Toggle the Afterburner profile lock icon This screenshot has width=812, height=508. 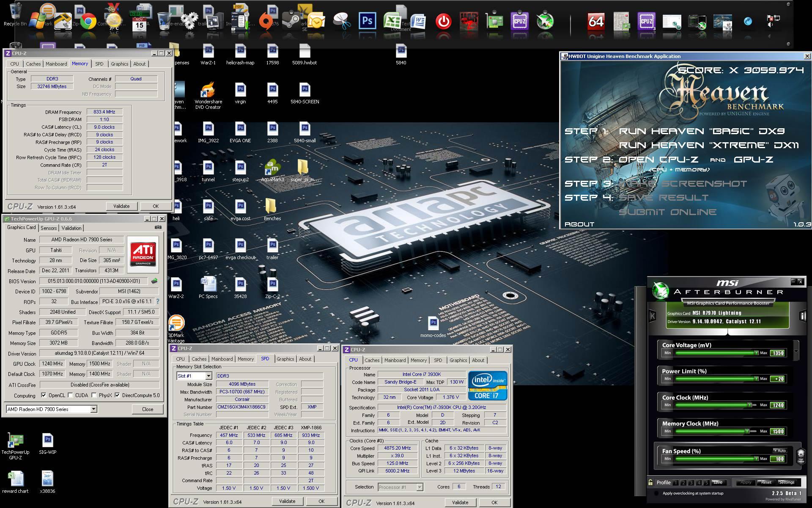click(x=650, y=482)
